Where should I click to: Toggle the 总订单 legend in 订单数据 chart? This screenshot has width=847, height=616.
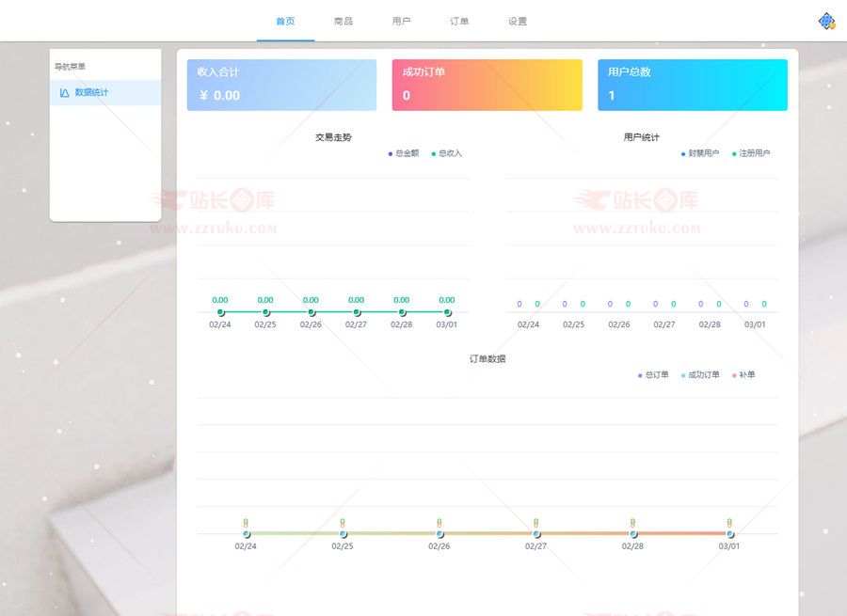point(653,375)
